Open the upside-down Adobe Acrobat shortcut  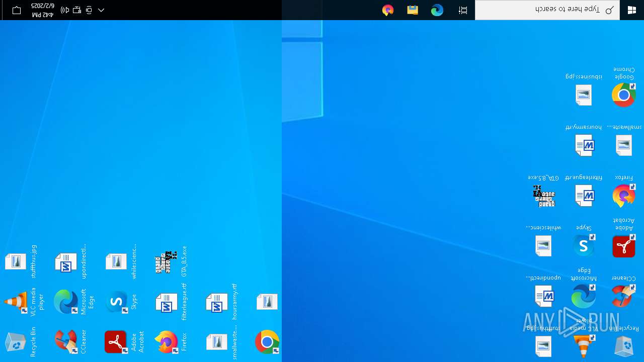623,246
